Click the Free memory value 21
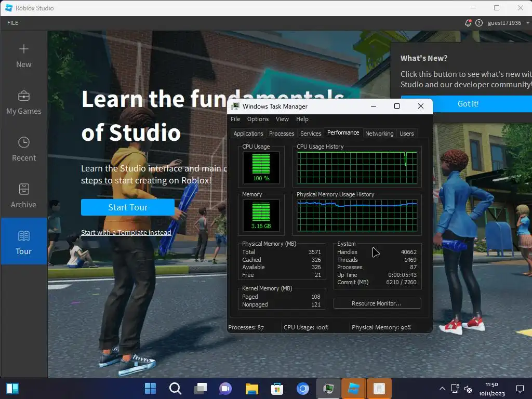Image resolution: width=532 pixels, height=399 pixels. coord(317,275)
